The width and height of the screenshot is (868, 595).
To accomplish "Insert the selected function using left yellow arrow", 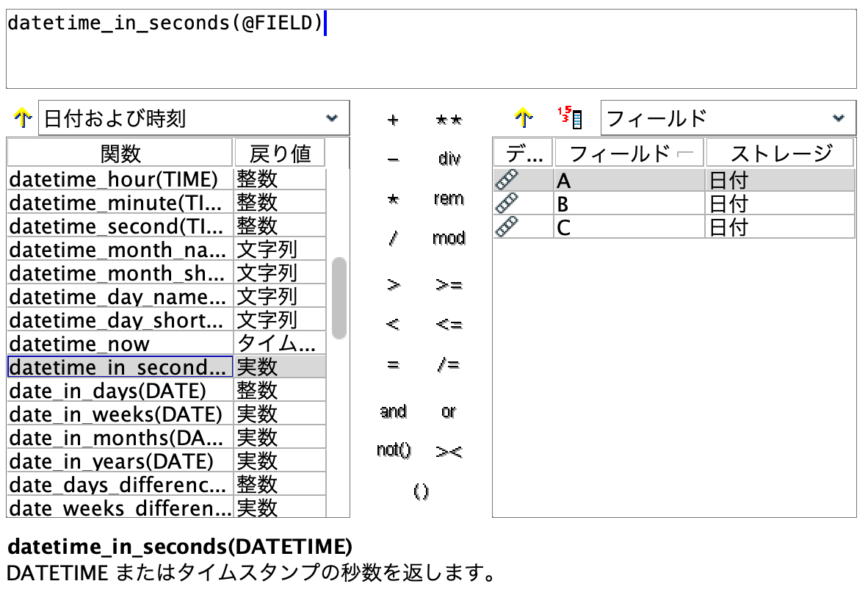I will pyautogui.click(x=22, y=118).
